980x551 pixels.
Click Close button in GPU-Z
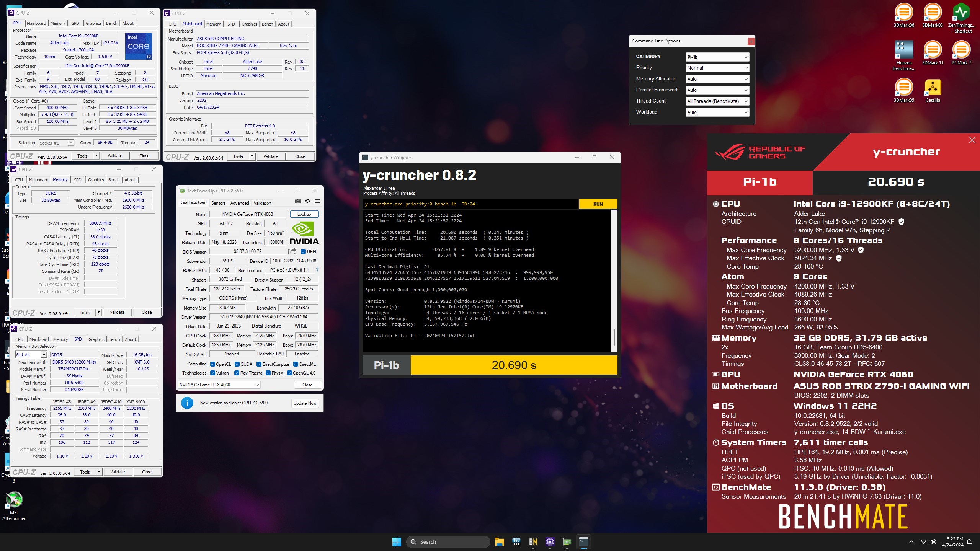coord(307,385)
